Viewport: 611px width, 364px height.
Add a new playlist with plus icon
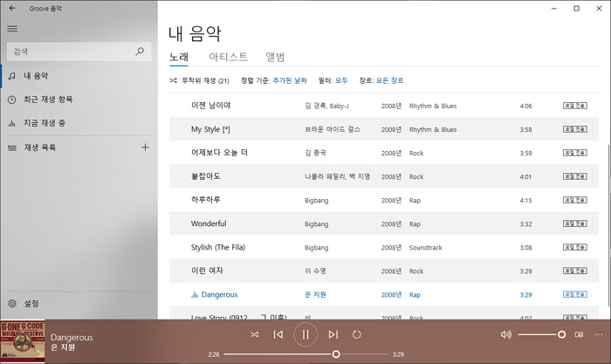145,148
